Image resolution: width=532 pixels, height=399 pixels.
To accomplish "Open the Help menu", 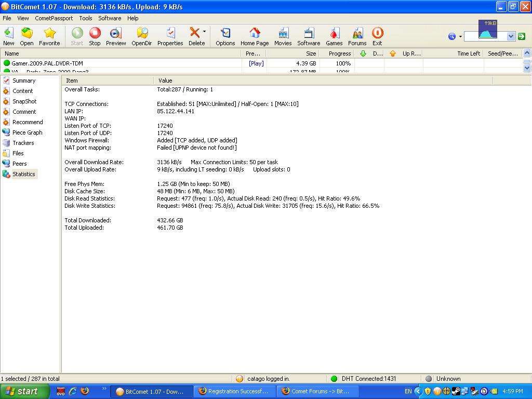I will click(132, 18).
